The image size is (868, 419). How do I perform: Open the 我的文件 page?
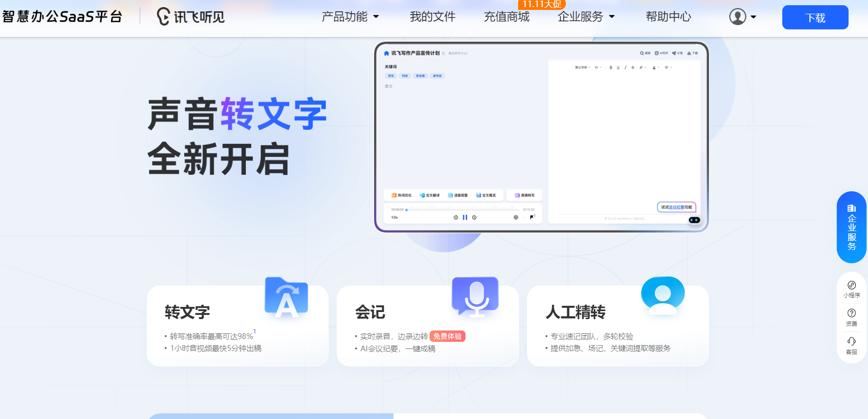(432, 17)
